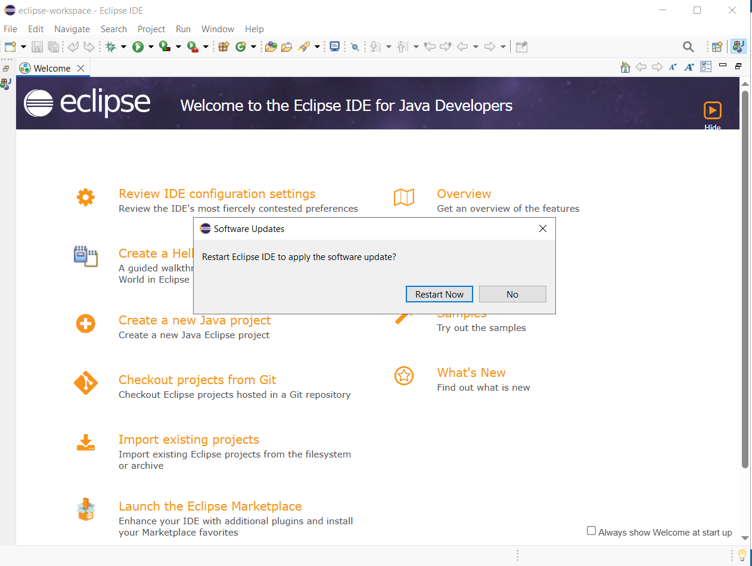
Task: Open the Overview link
Action: point(464,194)
